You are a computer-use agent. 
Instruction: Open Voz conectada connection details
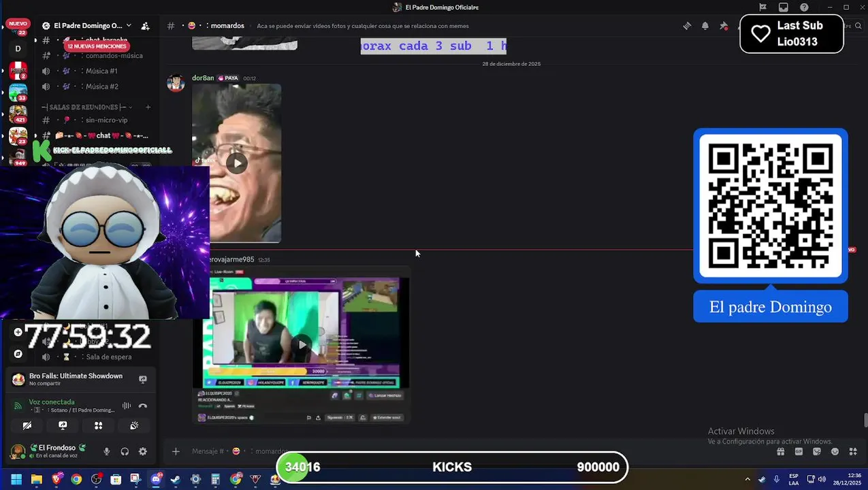[52, 402]
